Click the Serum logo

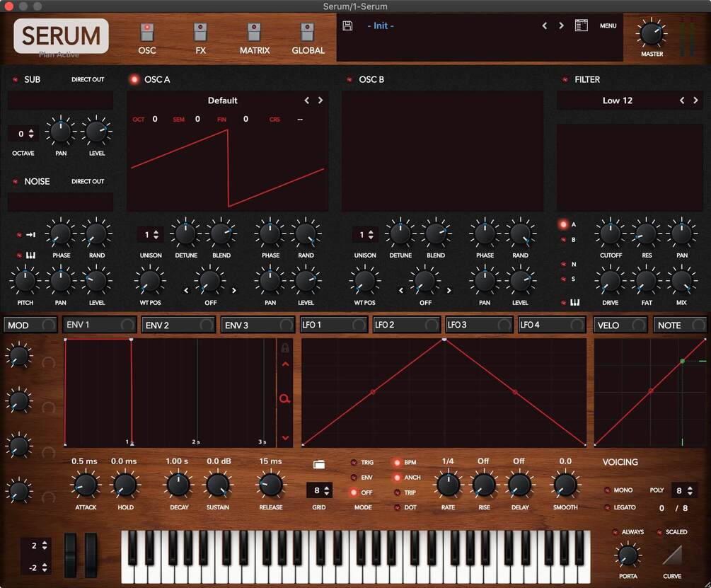click(x=61, y=36)
